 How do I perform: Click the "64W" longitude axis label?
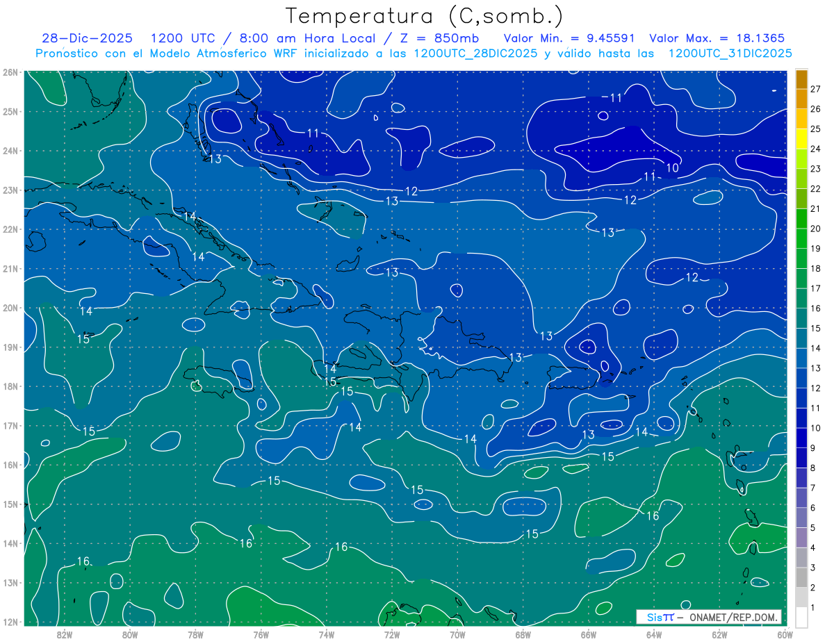tap(653, 634)
